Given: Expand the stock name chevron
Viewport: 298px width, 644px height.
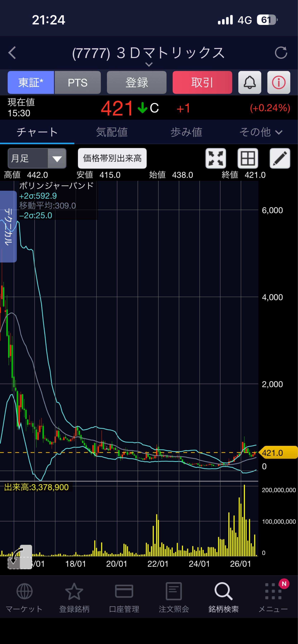Looking at the screenshot, I should [x=149, y=65].
